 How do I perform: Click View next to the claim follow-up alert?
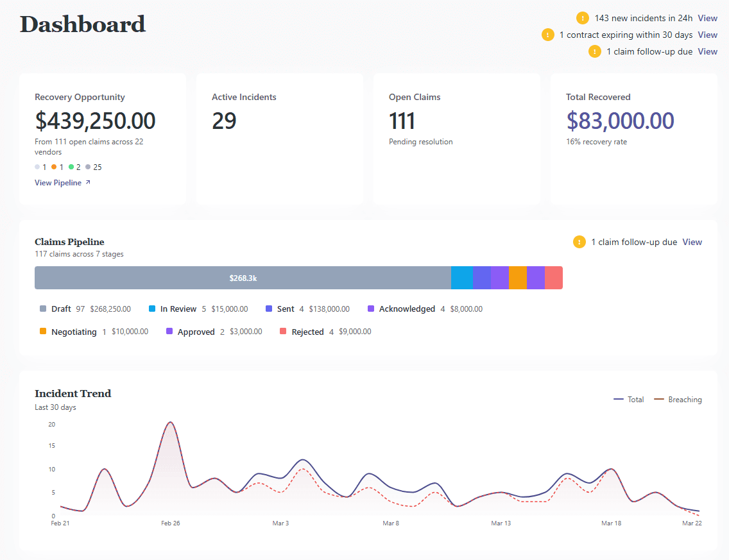point(707,51)
